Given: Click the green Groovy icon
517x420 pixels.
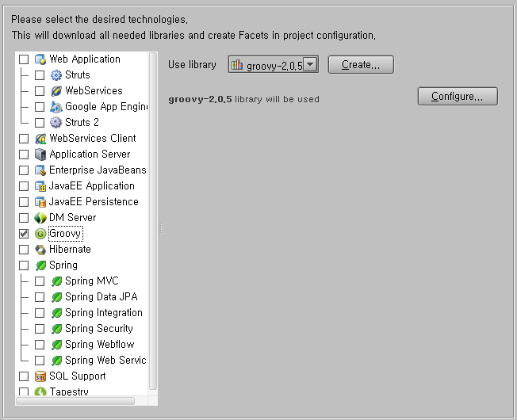Looking at the screenshot, I should tap(40, 234).
